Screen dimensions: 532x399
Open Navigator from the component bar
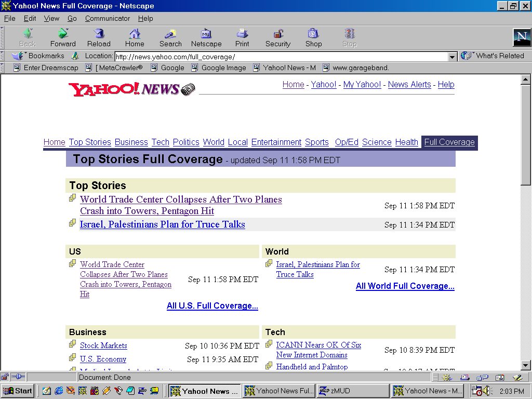click(x=447, y=377)
